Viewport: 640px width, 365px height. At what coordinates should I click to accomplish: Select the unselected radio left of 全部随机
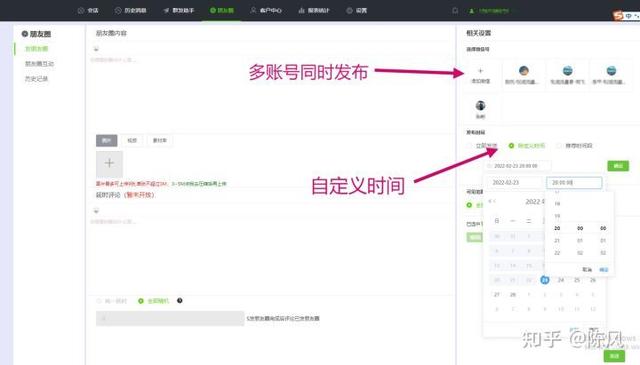[99, 301]
